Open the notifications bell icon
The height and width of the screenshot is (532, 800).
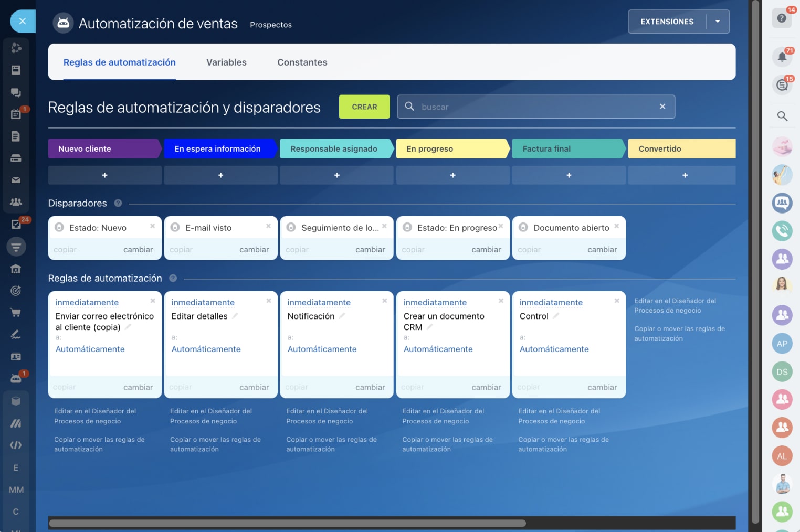click(x=782, y=57)
